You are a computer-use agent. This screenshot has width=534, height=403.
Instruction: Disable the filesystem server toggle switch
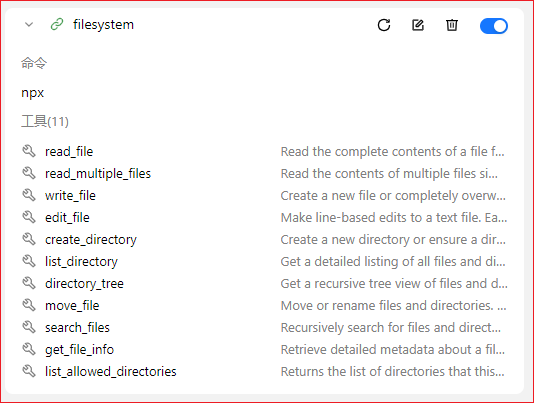[x=494, y=26]
